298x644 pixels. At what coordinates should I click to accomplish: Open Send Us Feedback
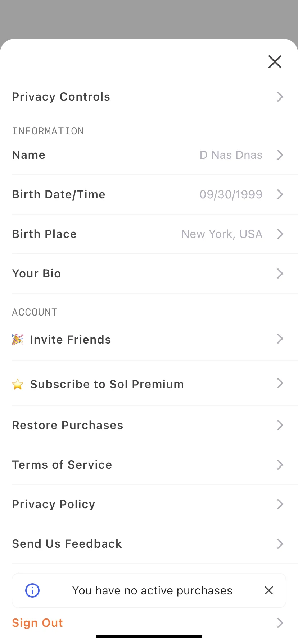[149, 544]
